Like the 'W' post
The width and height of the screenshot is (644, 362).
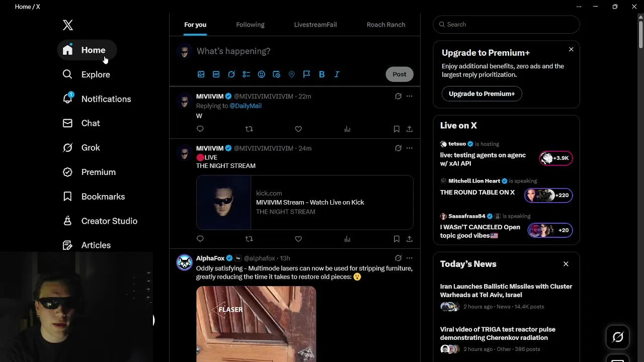tap(298, 129)
